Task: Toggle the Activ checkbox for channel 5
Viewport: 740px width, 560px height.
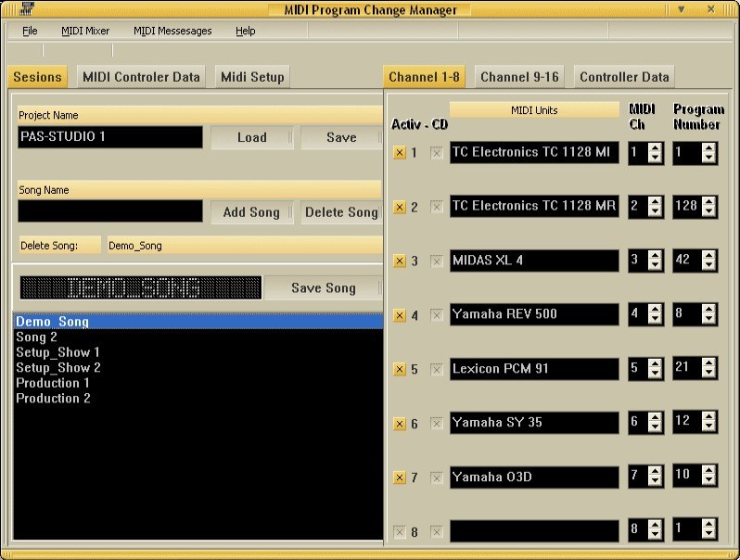Action: (x=400, y=369)
